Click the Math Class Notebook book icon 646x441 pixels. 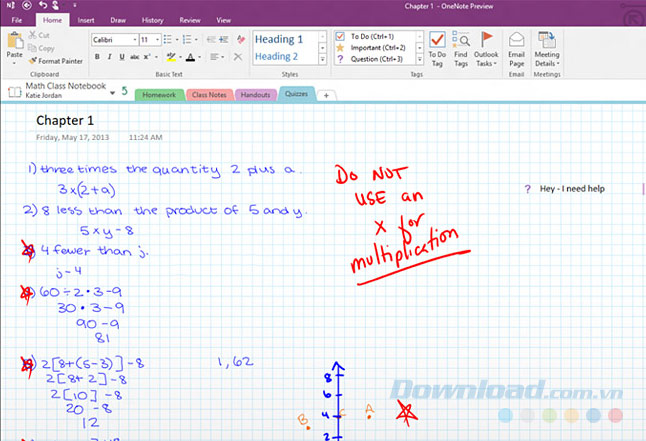click(15, 91)
